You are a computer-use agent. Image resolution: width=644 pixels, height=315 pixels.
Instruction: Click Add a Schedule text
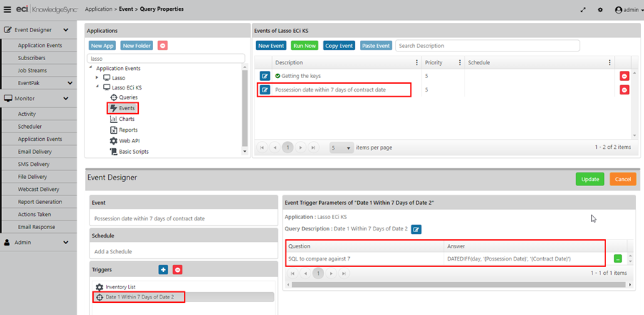pos(113,251)
